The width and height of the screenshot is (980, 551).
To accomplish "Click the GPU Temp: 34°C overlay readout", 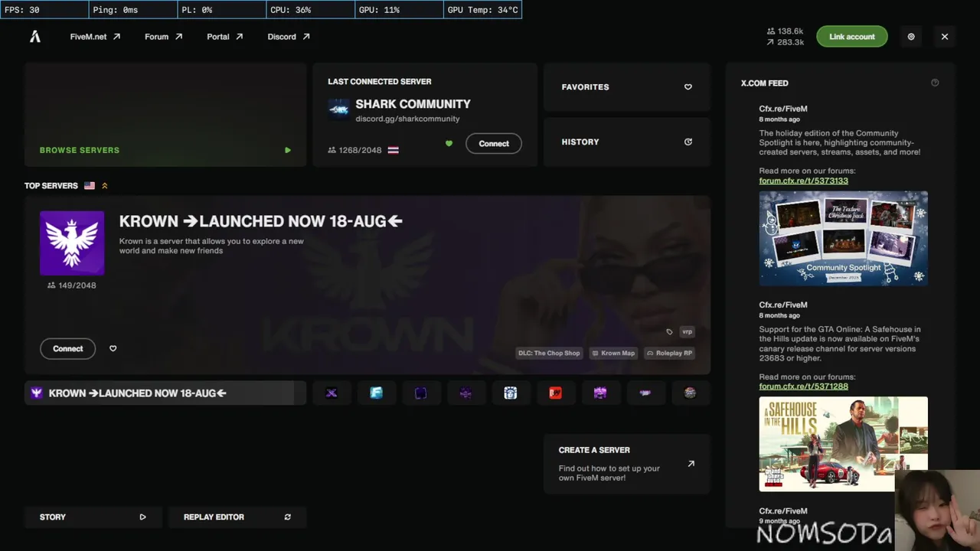I will [483, 10].
